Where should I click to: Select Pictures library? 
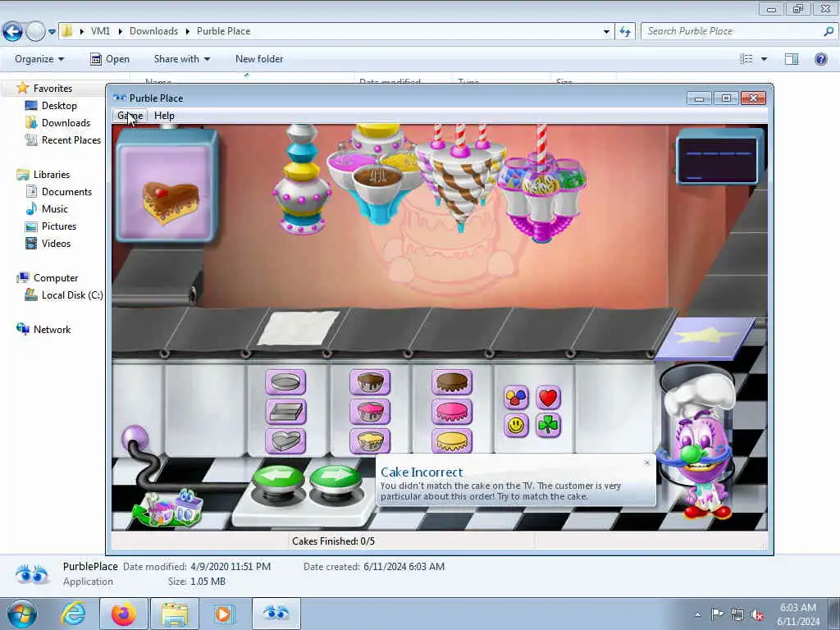[x=51, y=226]
